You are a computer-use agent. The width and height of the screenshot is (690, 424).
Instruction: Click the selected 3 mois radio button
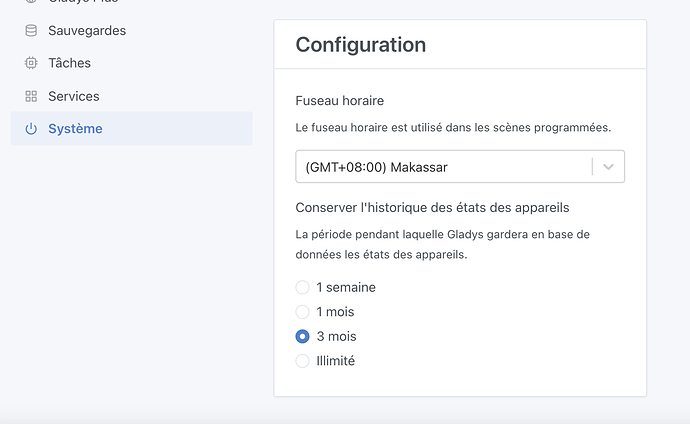click(x=302, y=336)
